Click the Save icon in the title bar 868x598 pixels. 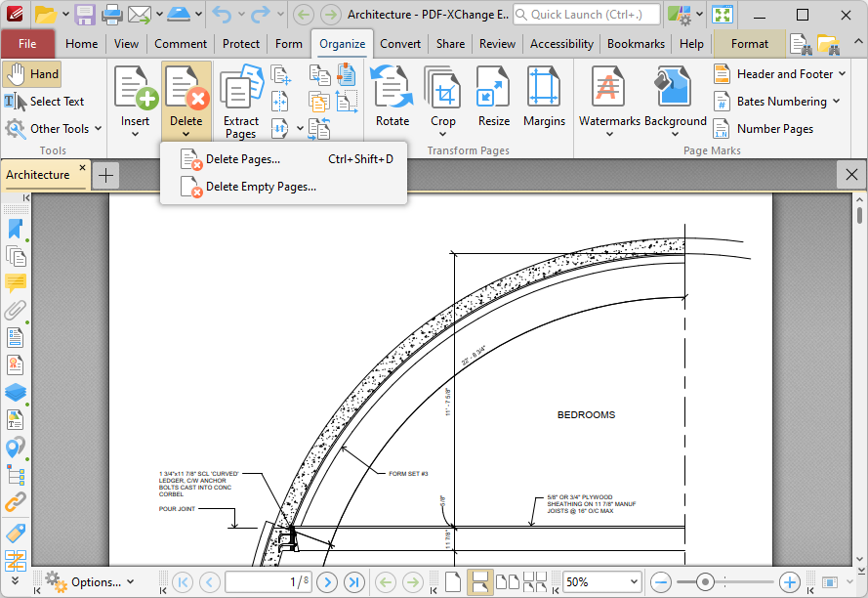[x=85, y=15]
